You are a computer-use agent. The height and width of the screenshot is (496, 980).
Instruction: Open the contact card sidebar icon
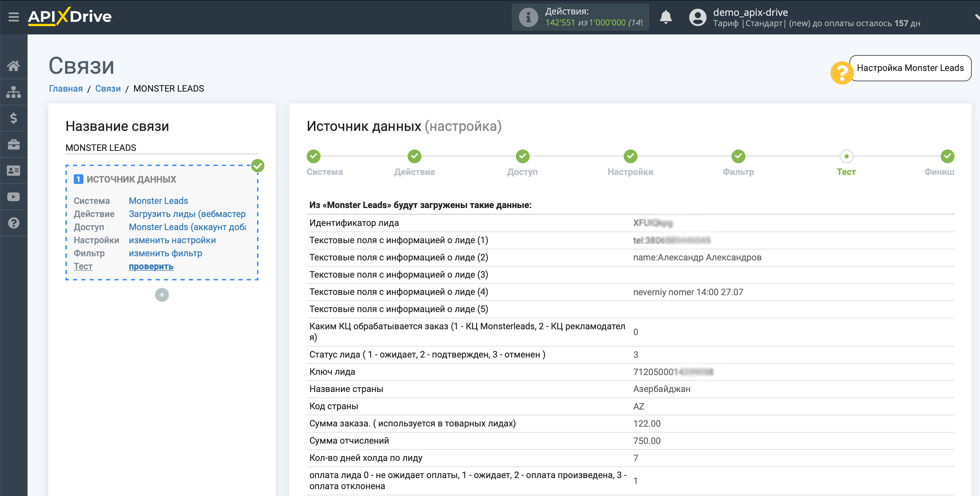point(14,171)
